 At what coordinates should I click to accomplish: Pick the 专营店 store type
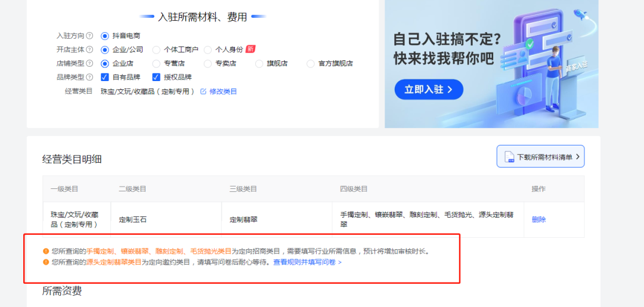tap(156, 63)
